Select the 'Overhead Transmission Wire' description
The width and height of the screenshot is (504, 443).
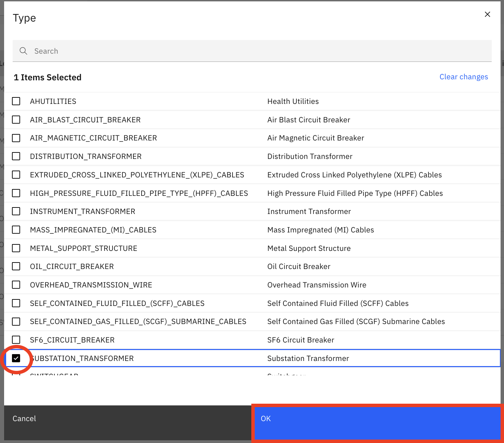[x=317, y=285]
